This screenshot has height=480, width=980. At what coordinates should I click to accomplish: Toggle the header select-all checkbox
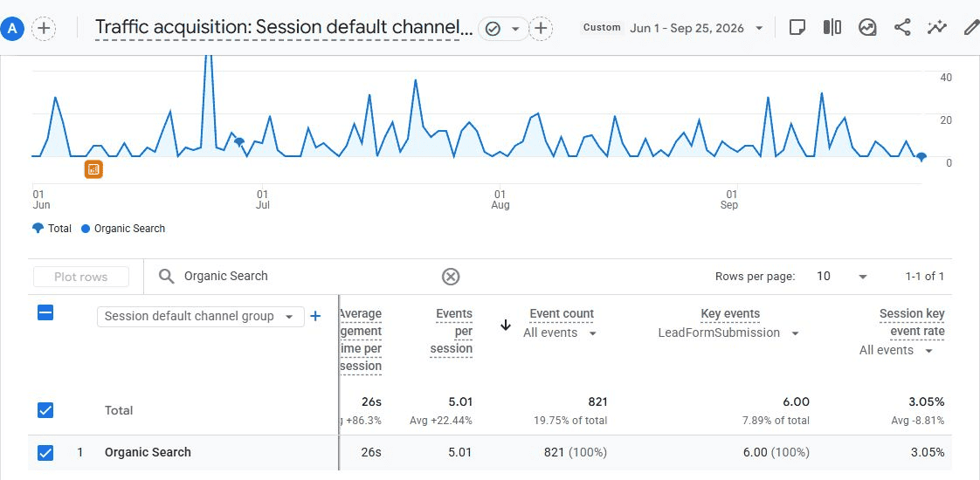[x=45, y=312]
